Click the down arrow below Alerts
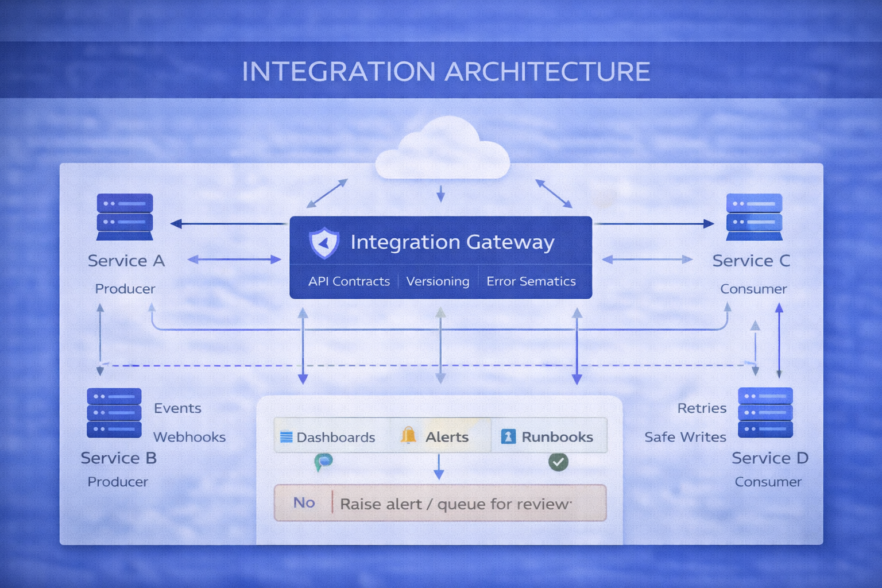This screenshot has height=588, width=882. coord(439,467)
